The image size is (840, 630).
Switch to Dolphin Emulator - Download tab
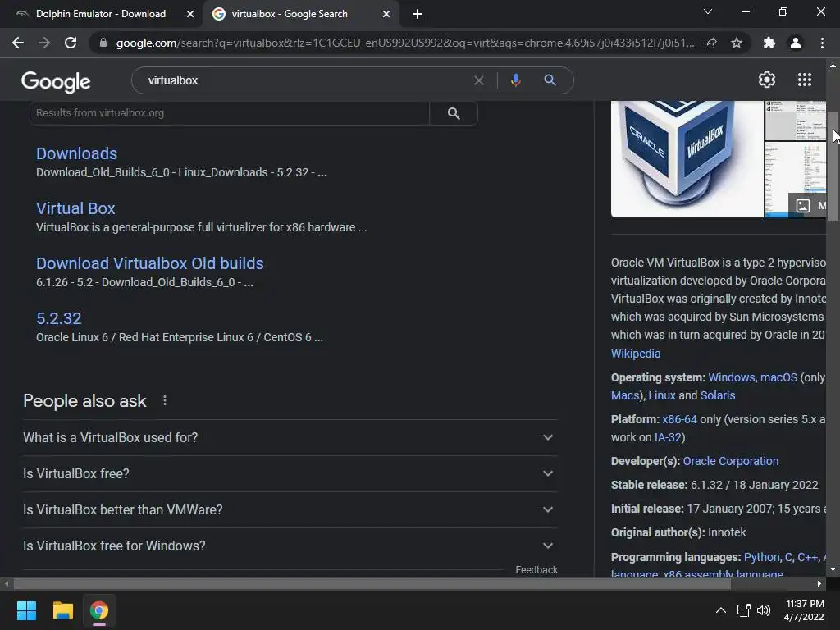[x=100, y=14]
